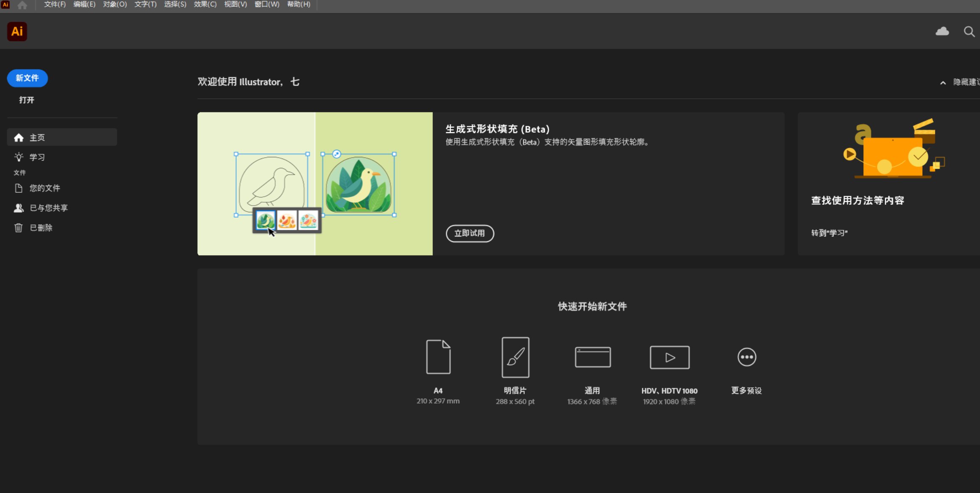Collapse suggestions with the chevron arrow
The image size is (980, 493).
943,83
